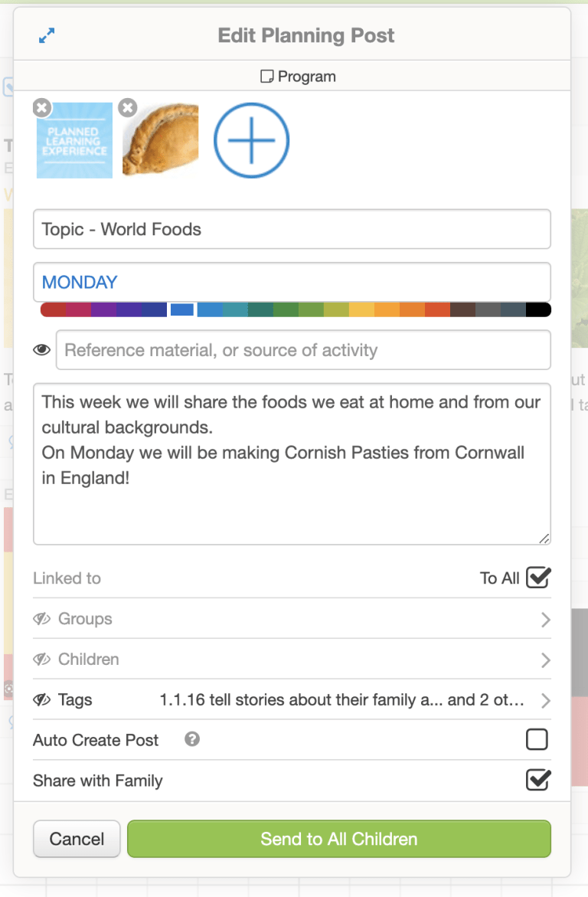
Task: Select the Program post type tab
Action: 299,77
